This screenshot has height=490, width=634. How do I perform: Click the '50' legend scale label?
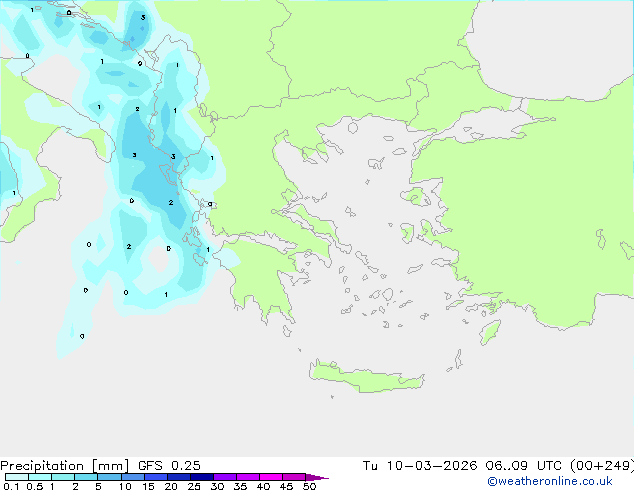point(309,486)
